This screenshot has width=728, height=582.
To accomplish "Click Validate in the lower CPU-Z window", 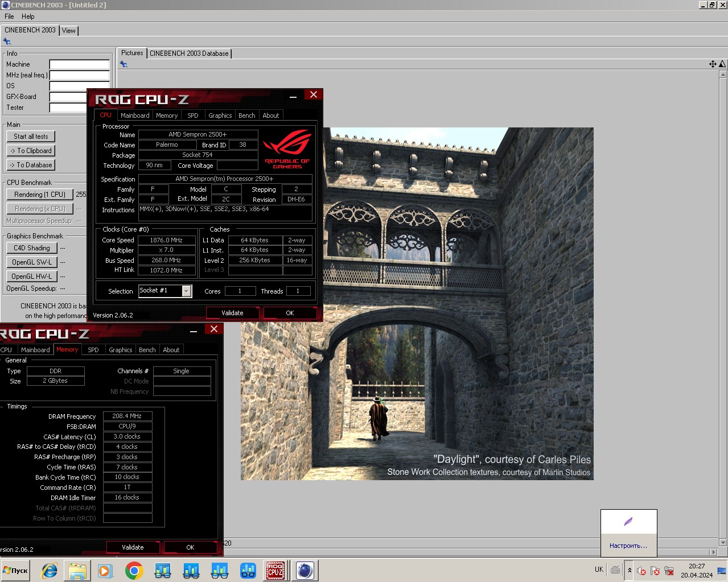I will [133, 547].
